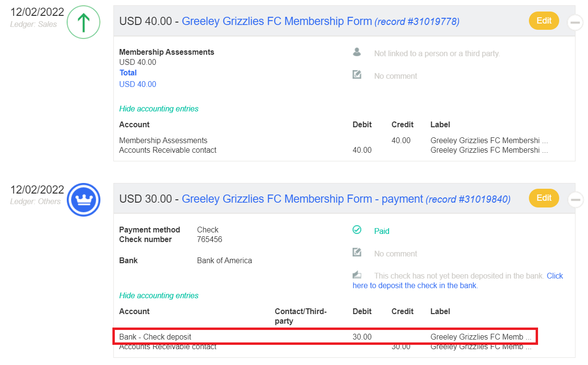Select the Bank - Check deposit accounting row
The height and width of the screenshot is (365, 588).
tap(325, 337)
